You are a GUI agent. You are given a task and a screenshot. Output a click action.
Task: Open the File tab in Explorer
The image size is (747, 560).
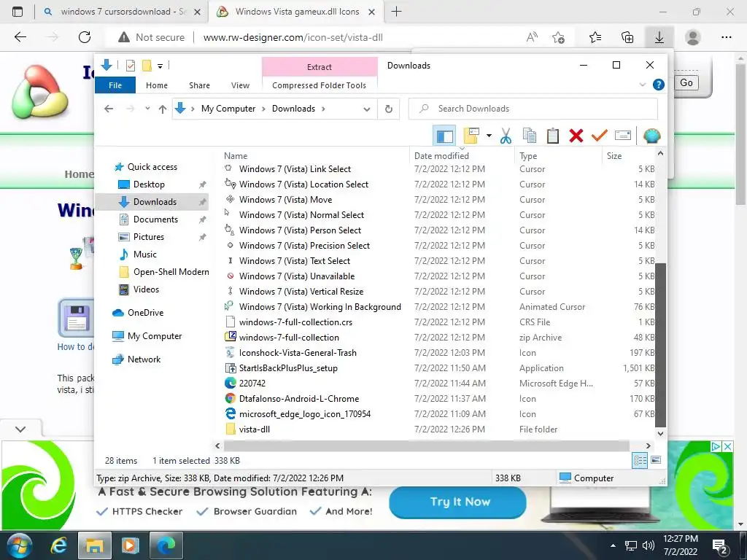(115, 85)
